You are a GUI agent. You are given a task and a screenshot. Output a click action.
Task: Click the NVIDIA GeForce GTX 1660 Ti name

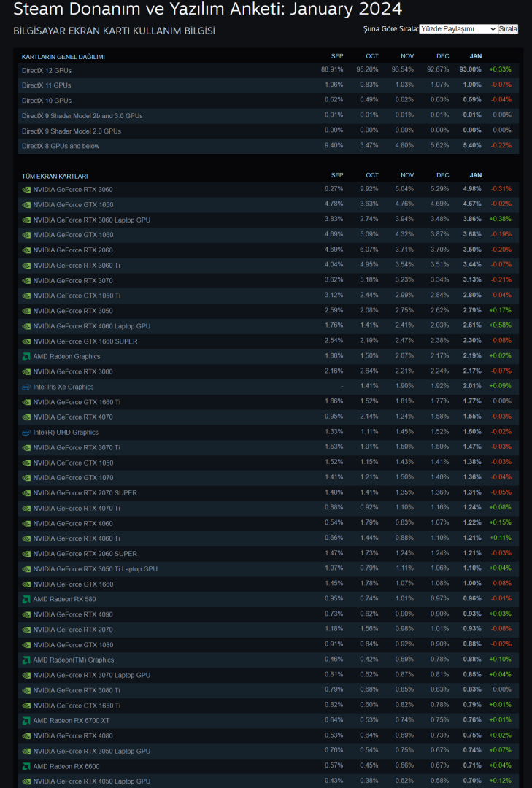pos(77,402)
